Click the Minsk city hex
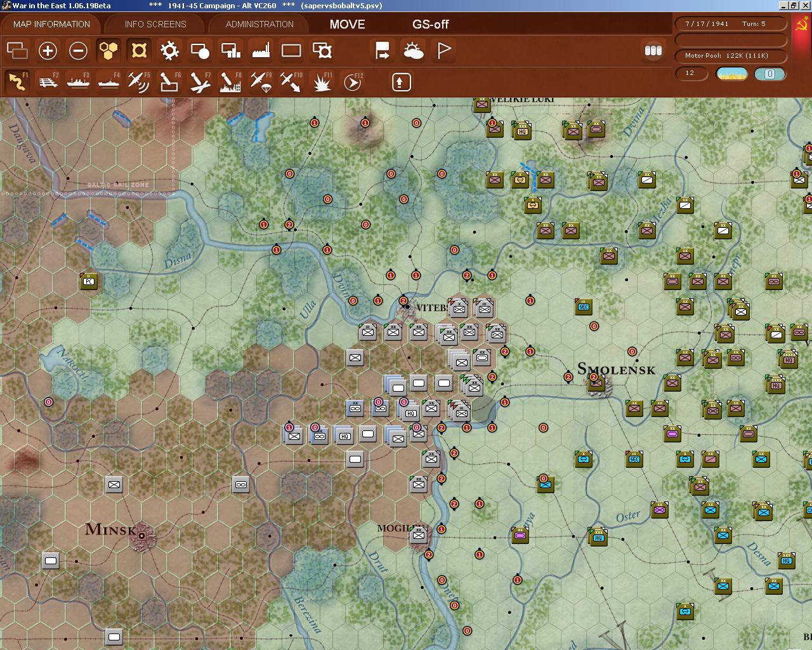This screenshot has height=650, width=812. pos(141,535)
